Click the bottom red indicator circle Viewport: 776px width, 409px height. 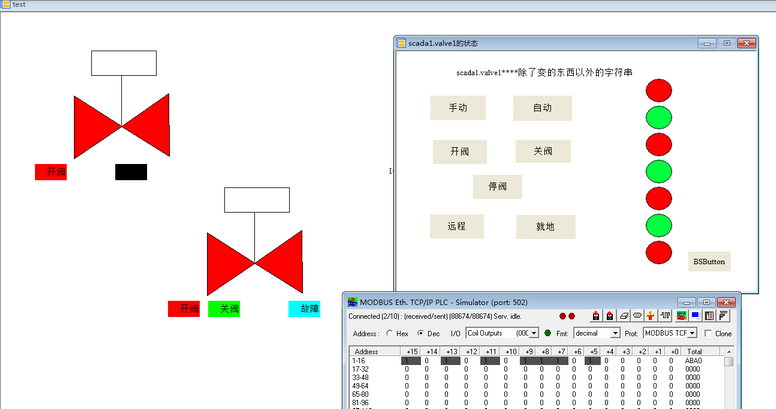659,253
